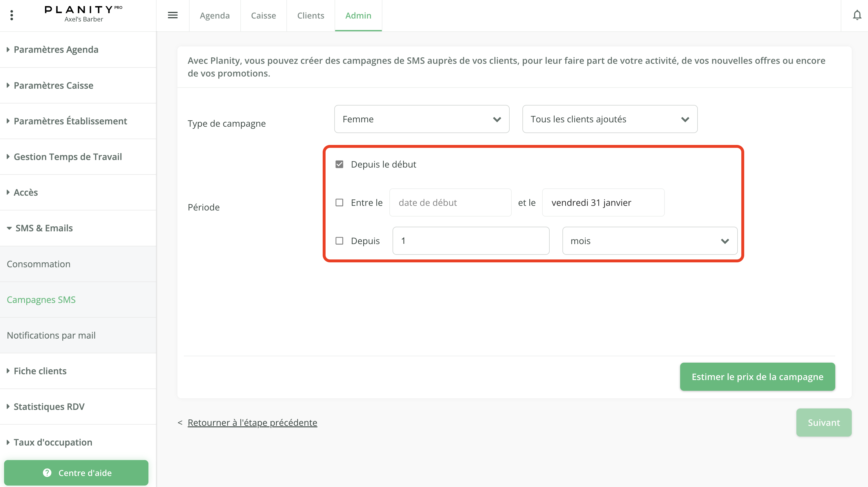Open the mois unit dropdown
The width and height of the screenshot is (868, 487).
(650, 241)
